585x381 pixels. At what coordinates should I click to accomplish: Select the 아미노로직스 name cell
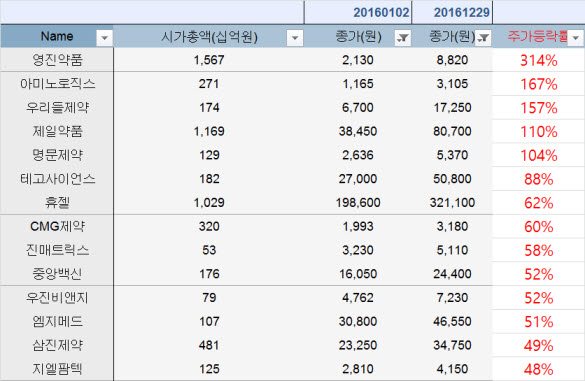point(57,84)
